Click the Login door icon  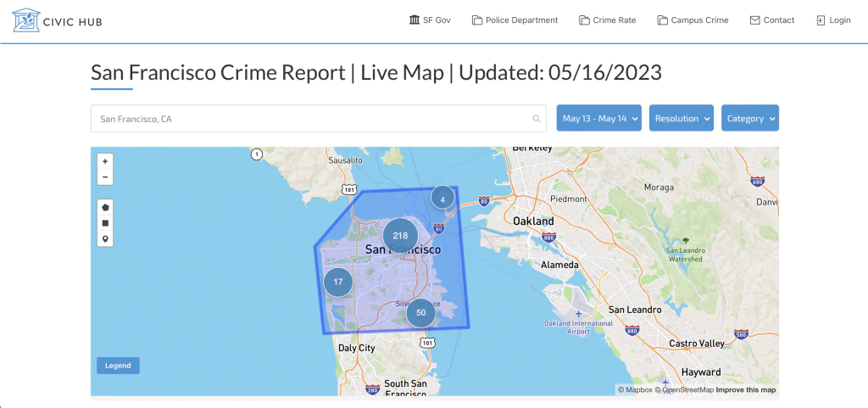[x=821, y=20]
